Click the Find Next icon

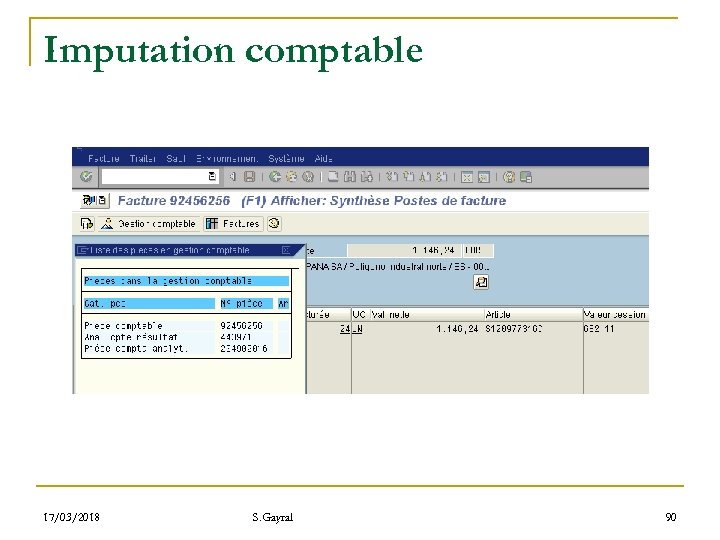366,177
